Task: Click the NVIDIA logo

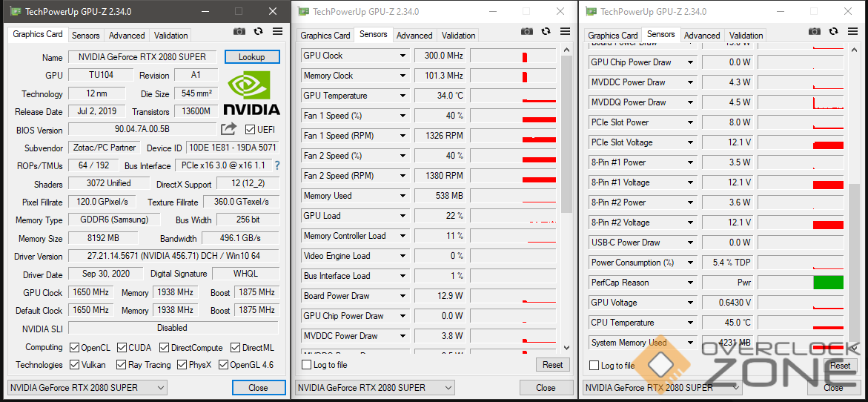Action: (x=252, y=93)
